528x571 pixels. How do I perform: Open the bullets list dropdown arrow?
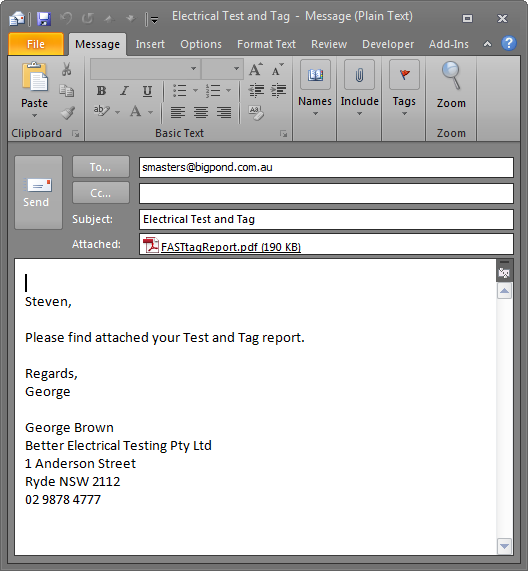tap(195, 90)
